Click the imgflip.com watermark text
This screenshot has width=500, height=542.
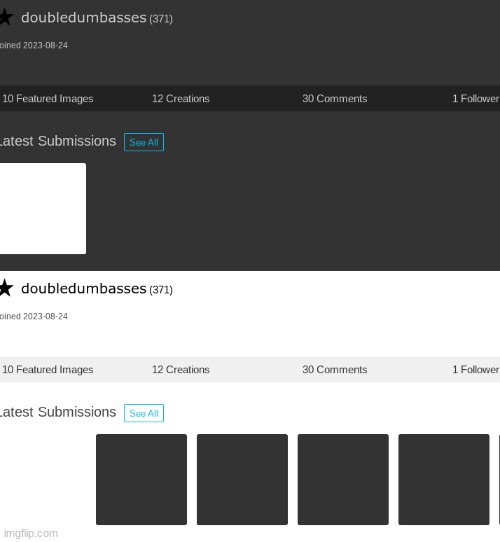pyautogui.click(x=31, y=533)
